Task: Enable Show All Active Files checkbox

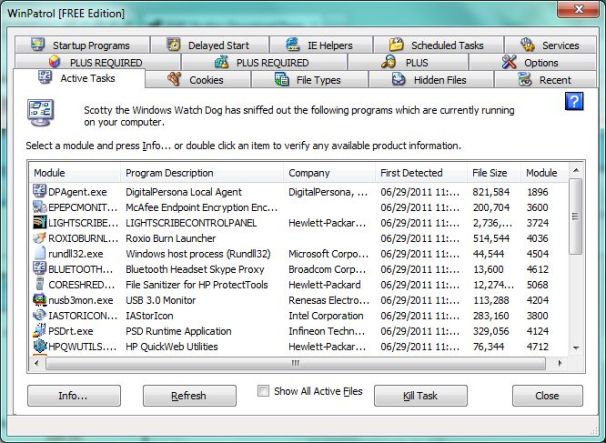Action: (x=263, y=391)
